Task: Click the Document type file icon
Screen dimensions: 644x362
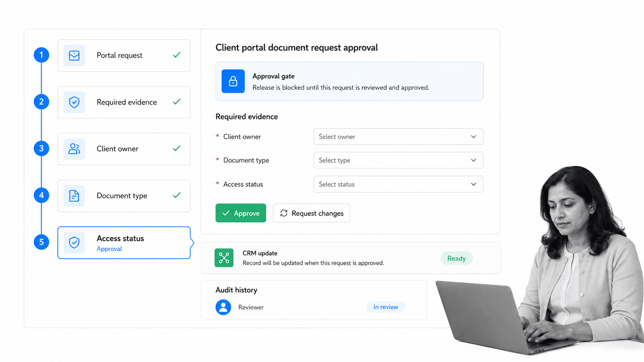Action: (x=74, y=196)
